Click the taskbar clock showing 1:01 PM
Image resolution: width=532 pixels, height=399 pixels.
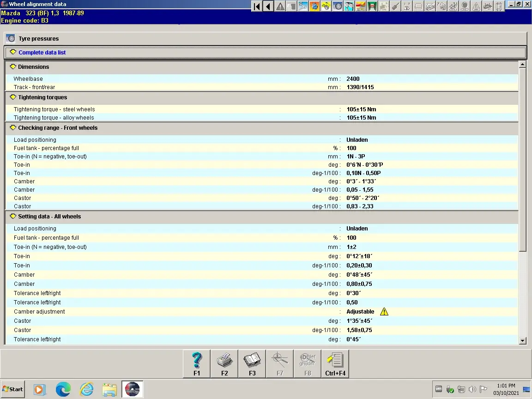click(x=506, y=389)
